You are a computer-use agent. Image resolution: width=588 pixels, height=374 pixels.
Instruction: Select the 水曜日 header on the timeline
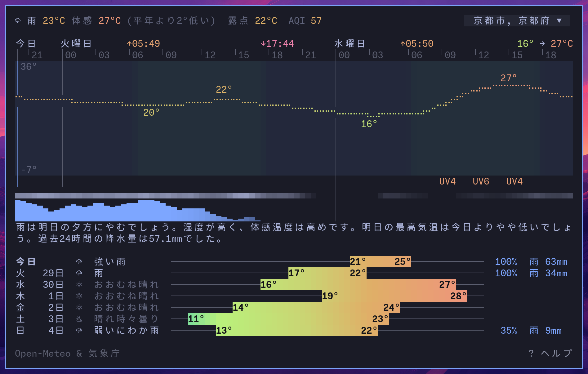click(350, 44)
